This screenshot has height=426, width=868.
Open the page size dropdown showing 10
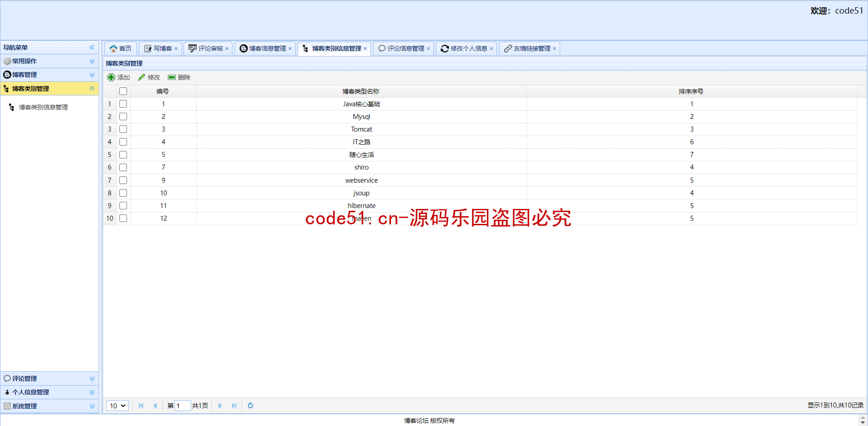click(x=118, y=406)
